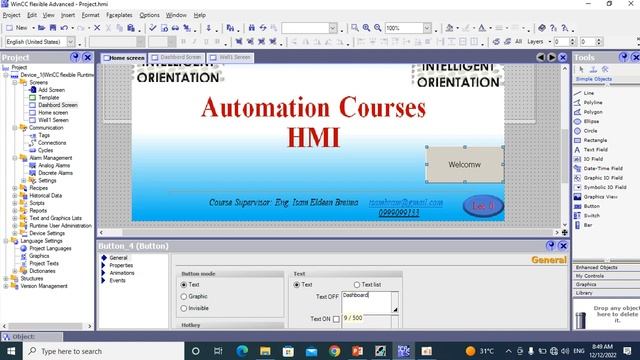Expand the Historical Data tree node
Image resolution: width=640 pixels, height=360 pixels.
(15, 196)
